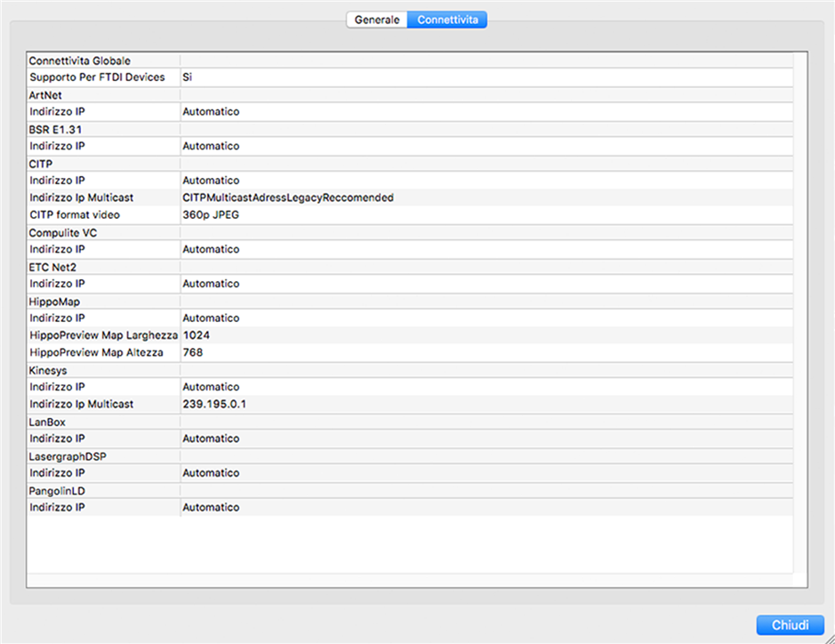The height and width of the screenshot is (644, 835).
Task: Select the Connettivita tab
Action: click(x=447, y=20)
